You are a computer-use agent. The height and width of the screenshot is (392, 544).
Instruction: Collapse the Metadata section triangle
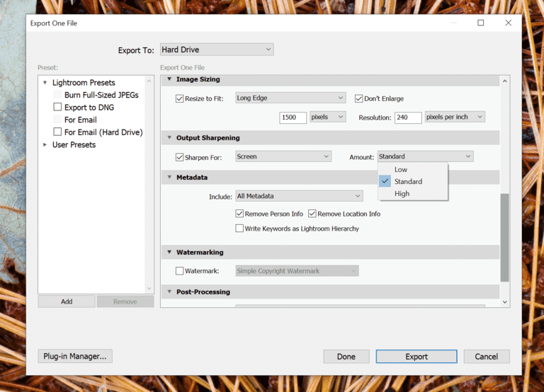(x=169, y=177)
